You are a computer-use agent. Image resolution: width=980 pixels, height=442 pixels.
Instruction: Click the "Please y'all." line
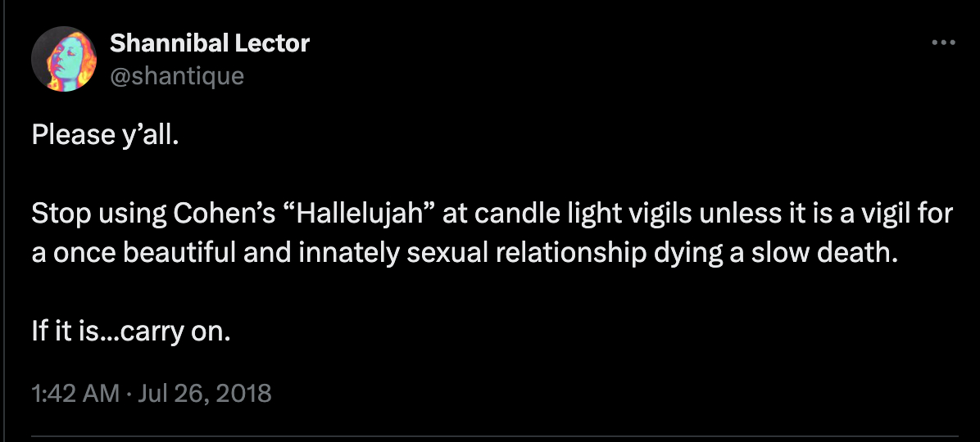(x=105, y=133)
